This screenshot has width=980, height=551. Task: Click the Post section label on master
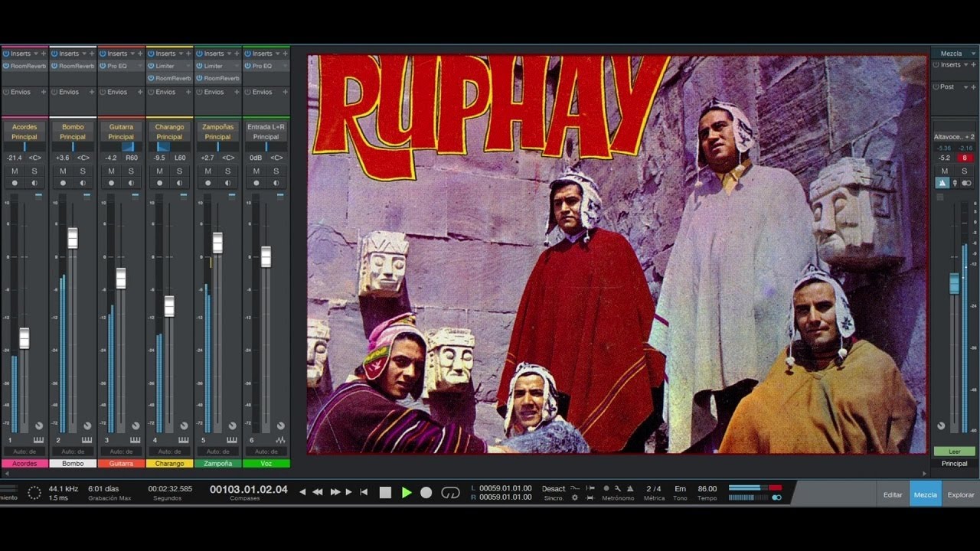[948, 86]
